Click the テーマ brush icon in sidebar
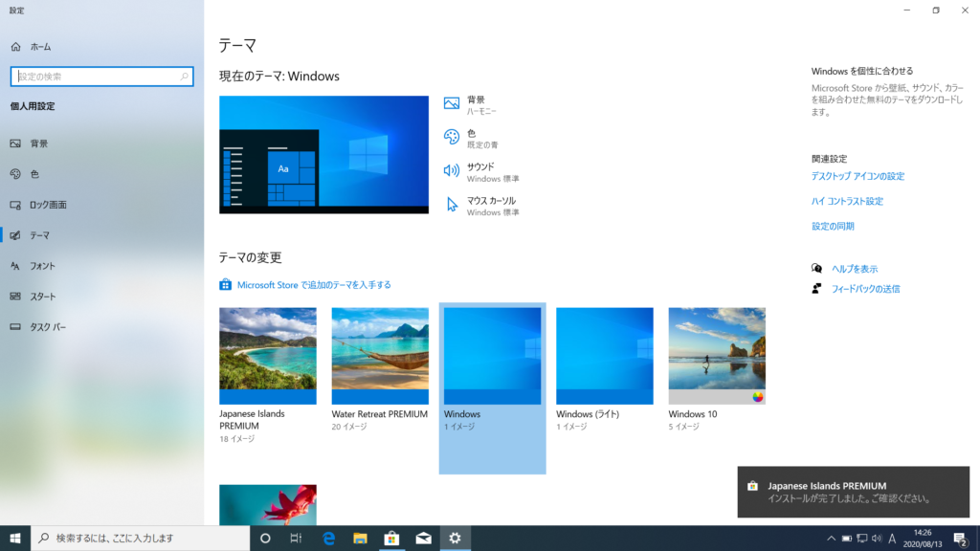Image resolution: width=980 pixels, height=551 pixels. 15,235
